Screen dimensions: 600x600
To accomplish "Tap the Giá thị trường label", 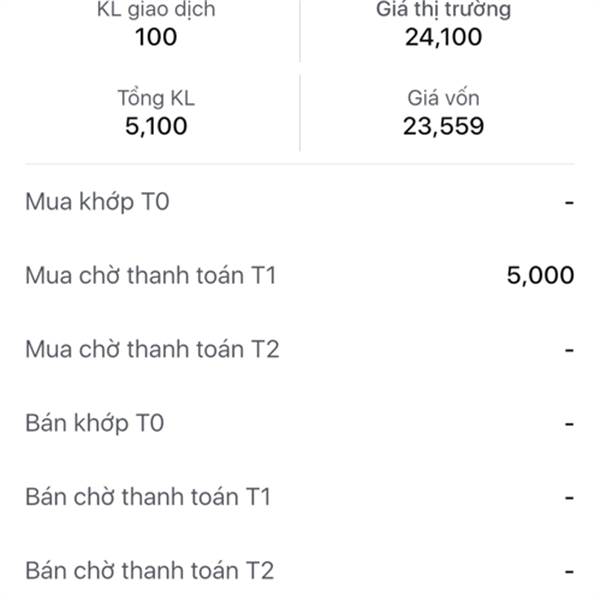I will pos(443,11).
